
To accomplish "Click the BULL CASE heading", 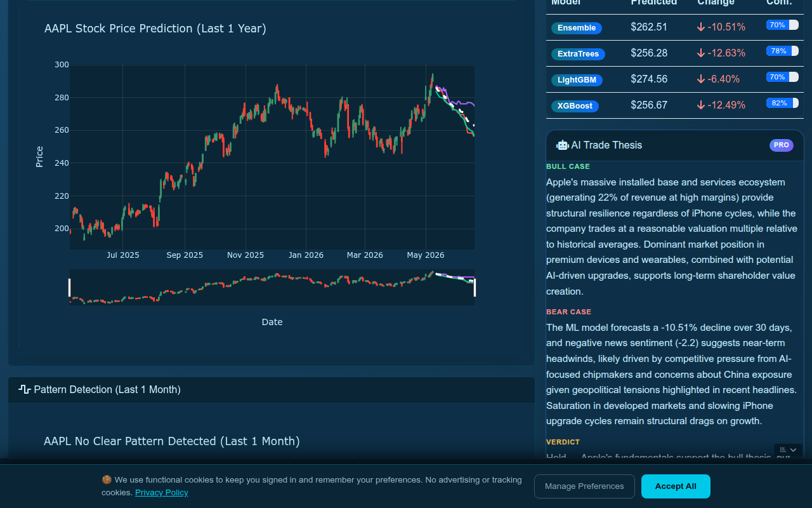I will [x=568, y=166].
